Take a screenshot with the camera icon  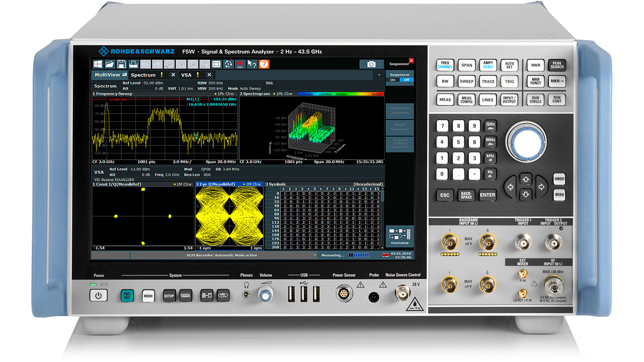point(370,64)
